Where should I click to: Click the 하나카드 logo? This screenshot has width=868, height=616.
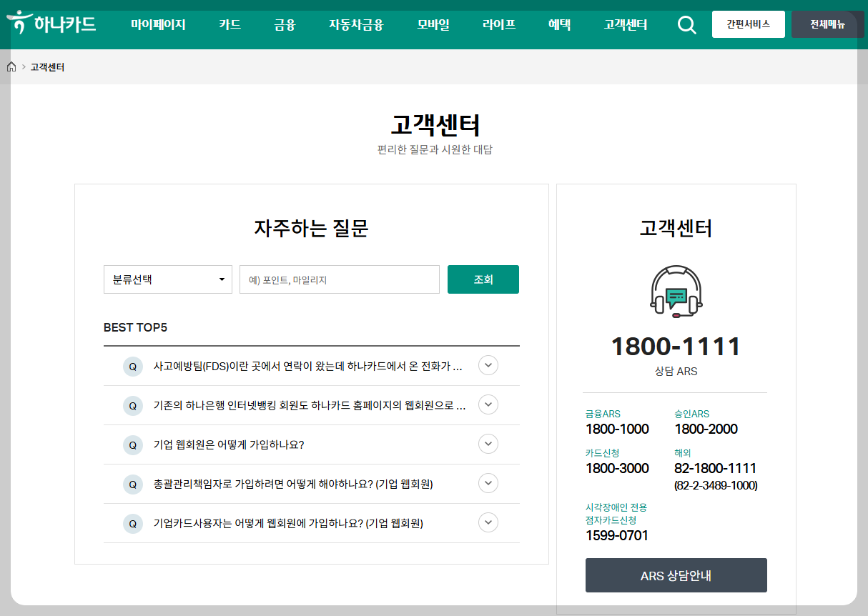point(51,24)
